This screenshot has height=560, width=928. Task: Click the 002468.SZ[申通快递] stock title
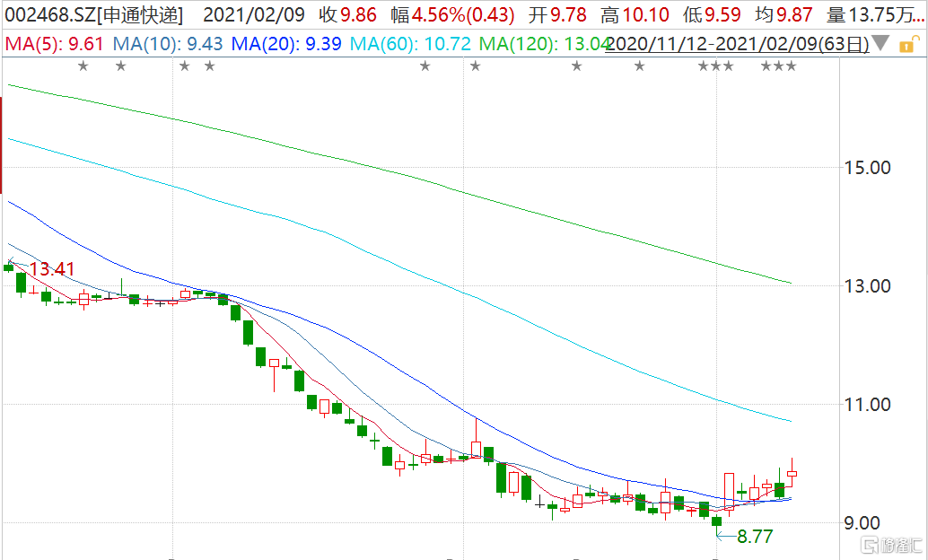point(94,14)
